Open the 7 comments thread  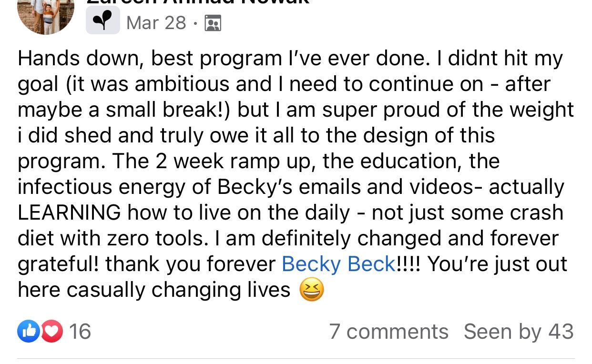pyautogui.click(x=388, y=332)
